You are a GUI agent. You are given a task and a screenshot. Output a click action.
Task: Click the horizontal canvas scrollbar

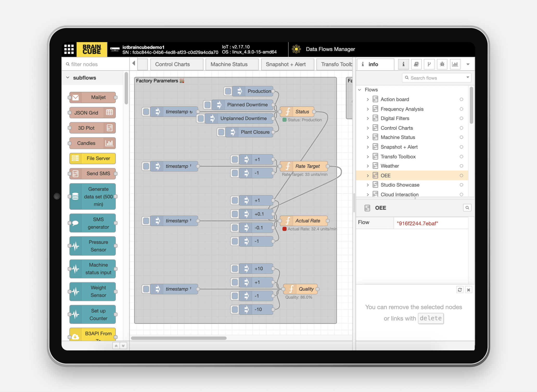click(178, 338)
